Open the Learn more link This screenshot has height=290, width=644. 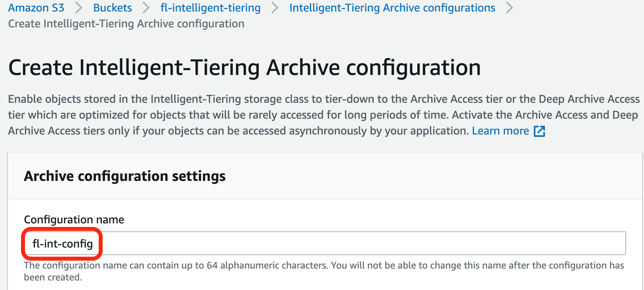500,131
